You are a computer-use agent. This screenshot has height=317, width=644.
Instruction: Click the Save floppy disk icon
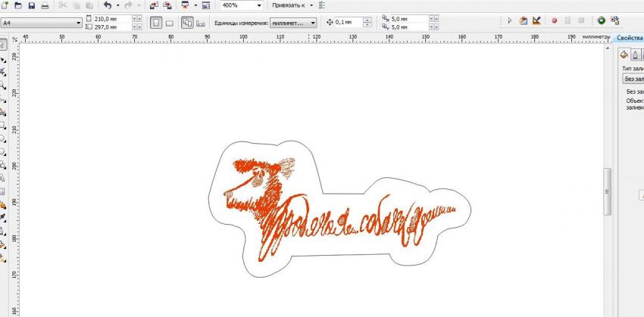pos(31,5)
